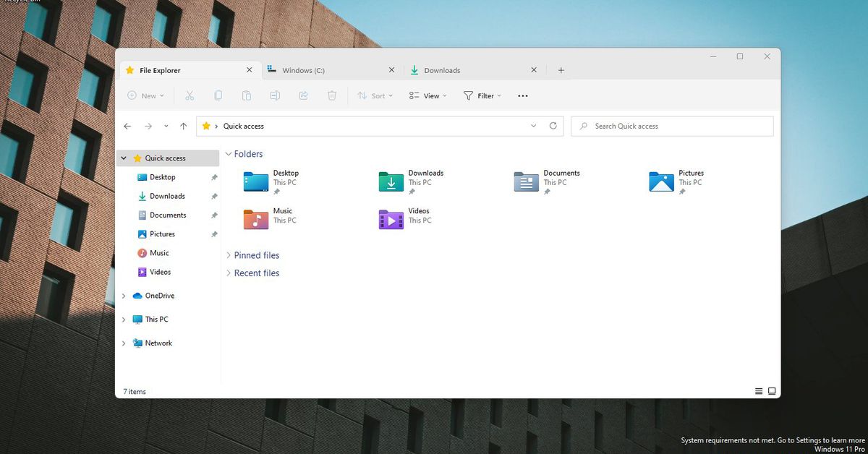Minimize the File Explorer window
Screen dimensions: 868x454
point(713,56)
